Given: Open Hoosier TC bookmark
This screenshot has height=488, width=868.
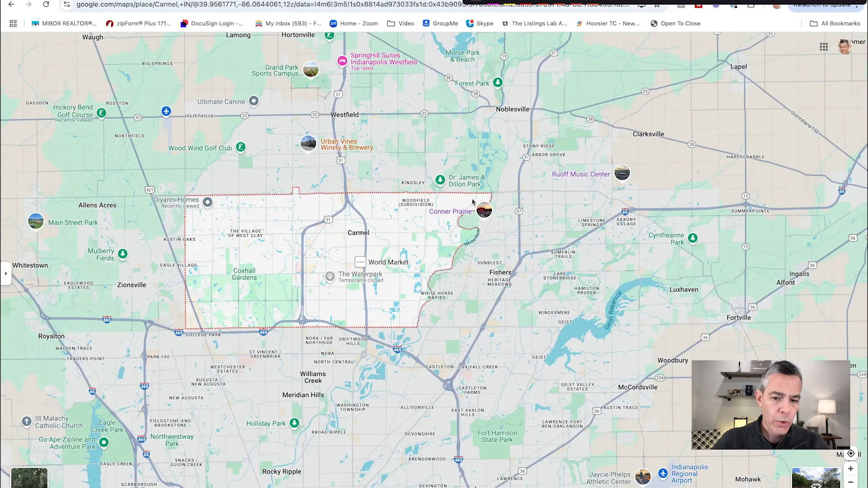Looking at the screenshot, I should 608,23.
